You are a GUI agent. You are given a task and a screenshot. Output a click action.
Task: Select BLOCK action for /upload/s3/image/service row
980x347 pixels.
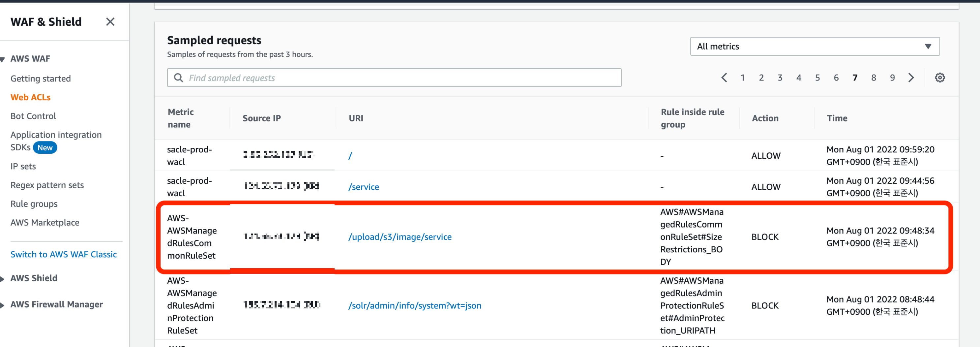[765, 237]
